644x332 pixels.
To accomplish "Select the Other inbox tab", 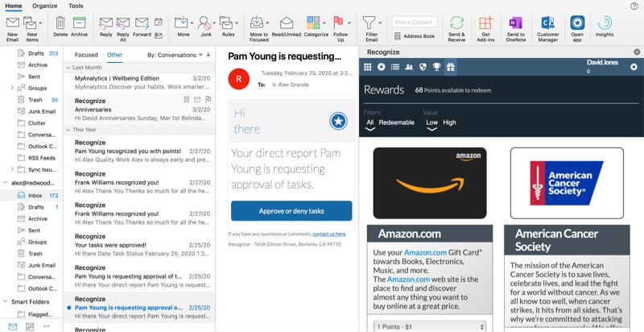I will pyautogui.click(x=114, y=55).
